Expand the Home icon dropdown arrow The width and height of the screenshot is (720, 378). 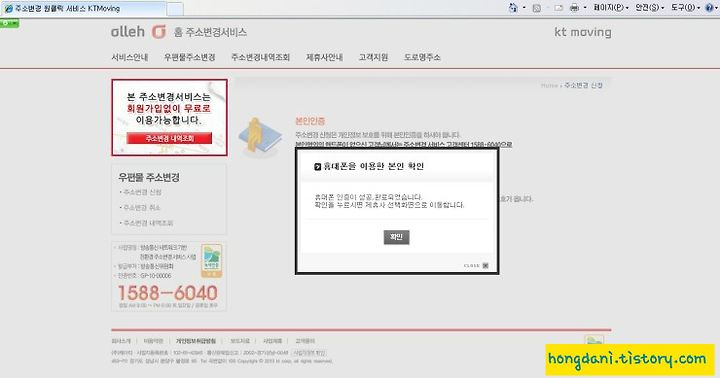524,7
